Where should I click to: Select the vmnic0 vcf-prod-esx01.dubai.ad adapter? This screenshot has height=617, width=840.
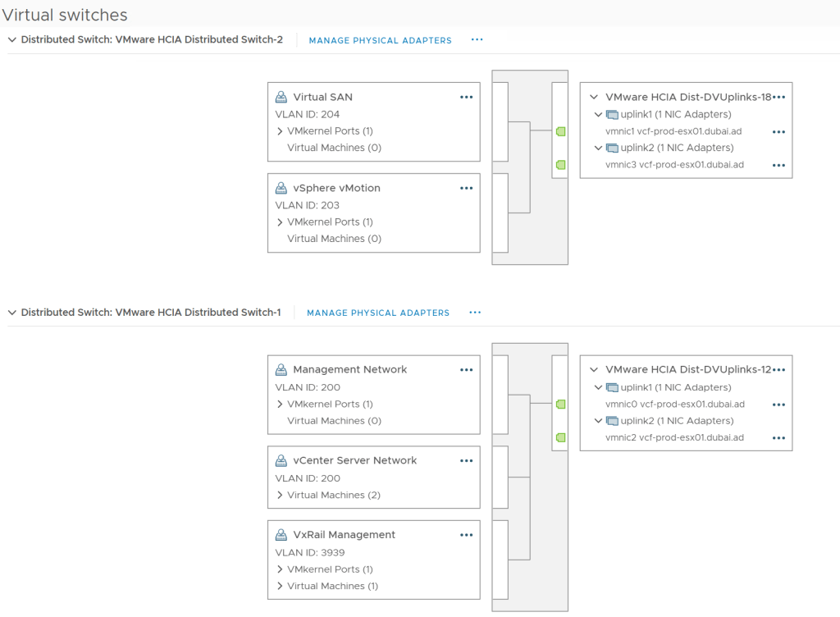(x=674, y=404)
